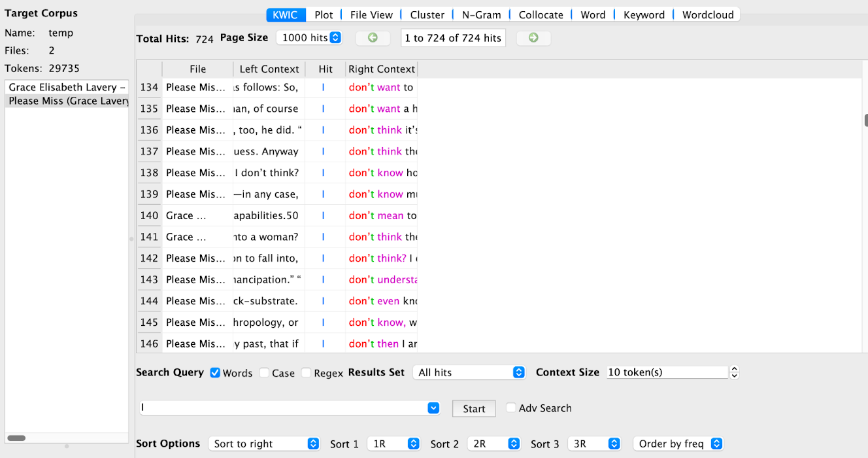Select 'Please Miss (Grace Lavery' file in list
Screen dimensions: 868x458
point(67,101)
